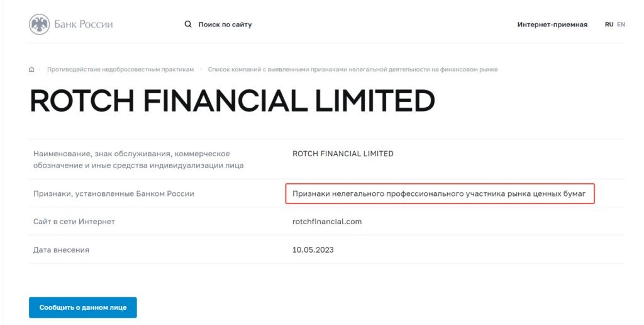Click the date value 10.05.2023
This screenshot has width=644, height=325.
(313, 250)
